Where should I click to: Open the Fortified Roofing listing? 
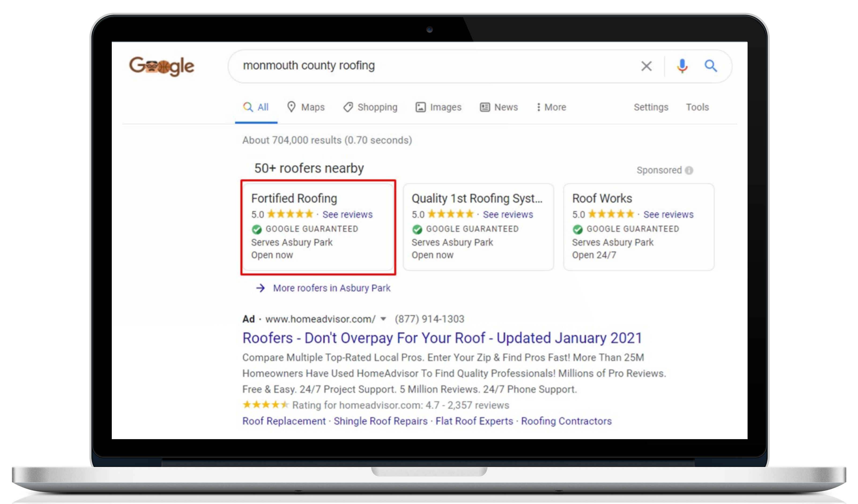point(294,198)
